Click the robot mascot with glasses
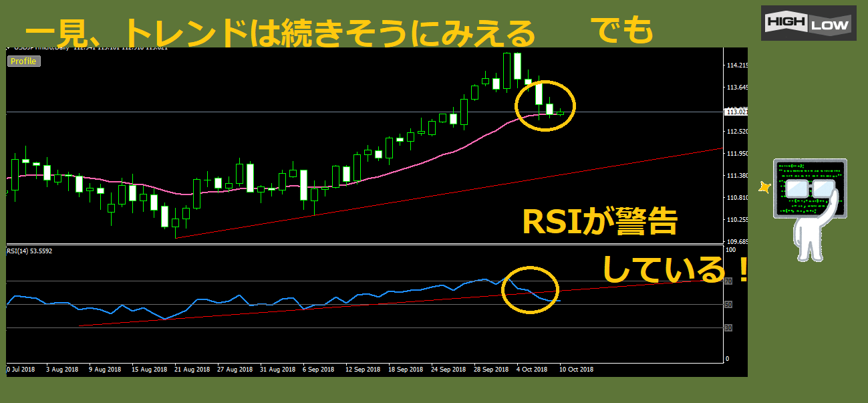 tap(810, 207)
